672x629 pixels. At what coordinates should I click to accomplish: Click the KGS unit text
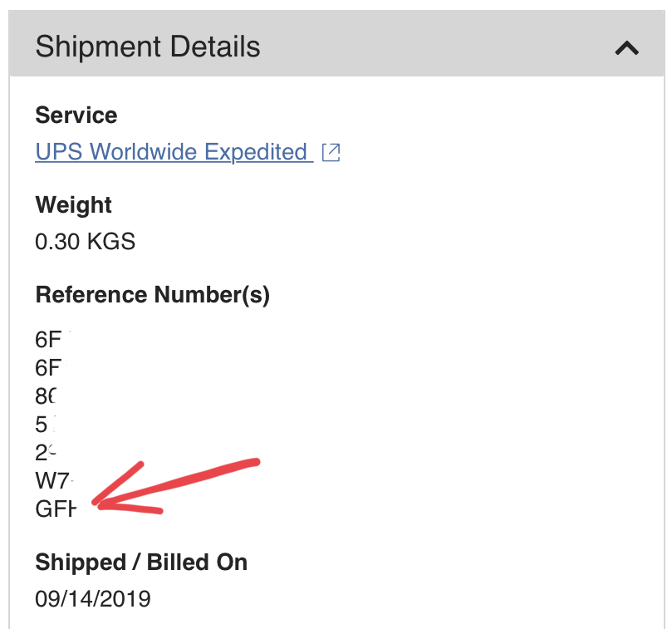(x=111, y=242)
